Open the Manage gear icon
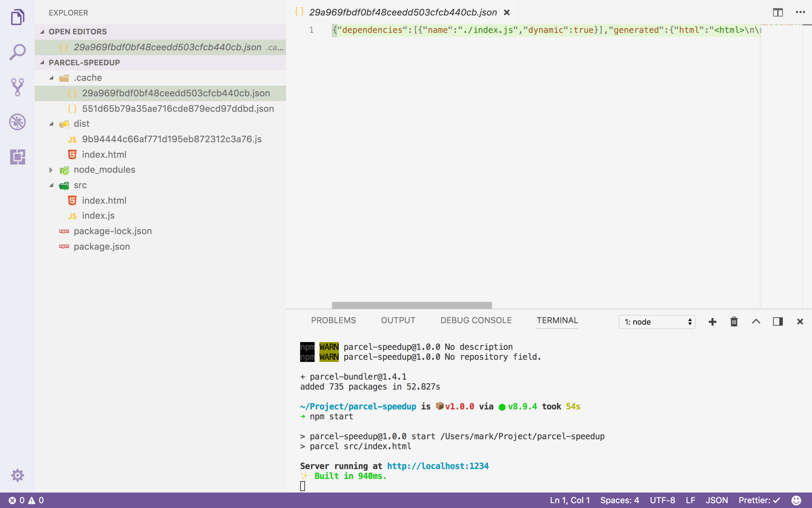The width and height of the screenshot is (812, 508). (17, 475)
